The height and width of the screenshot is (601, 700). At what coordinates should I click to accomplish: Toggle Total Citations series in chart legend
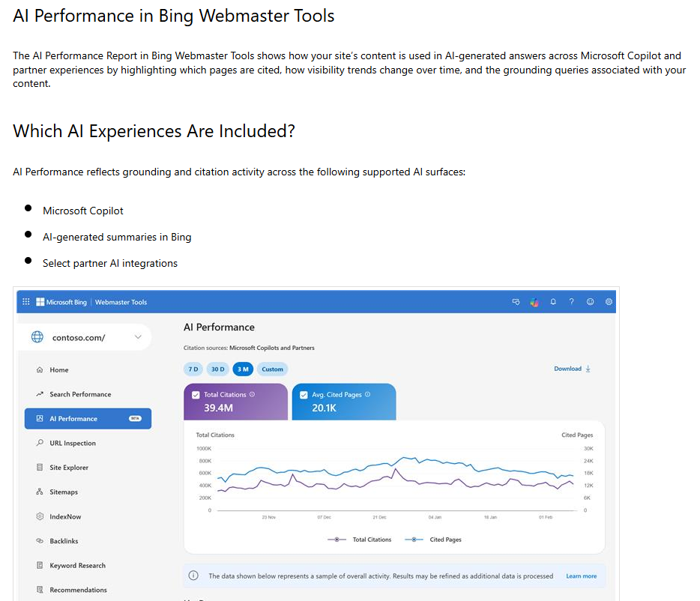point(360,540)
